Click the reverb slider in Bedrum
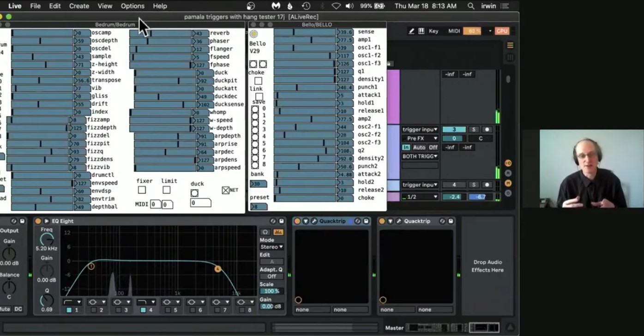644x336 pixels. pos(160,33)
